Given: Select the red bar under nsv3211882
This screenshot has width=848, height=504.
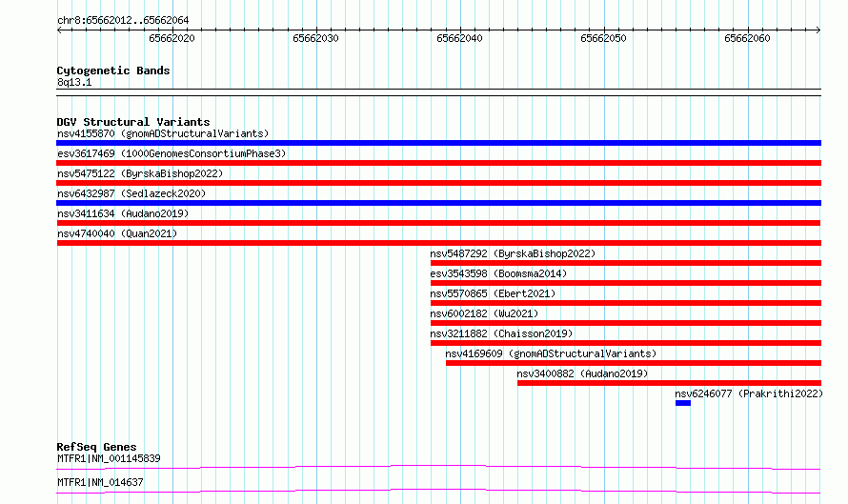Looking at the screenshot, I should (626, 343).
